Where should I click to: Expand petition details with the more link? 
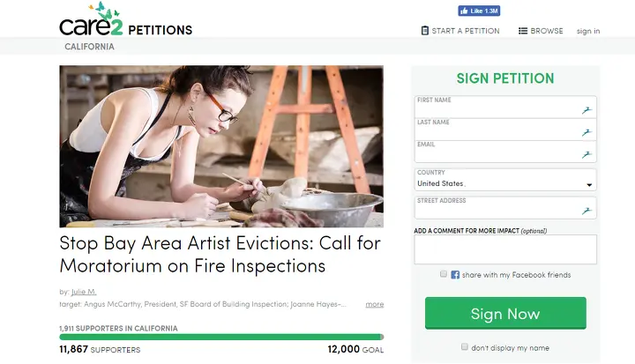375,304
